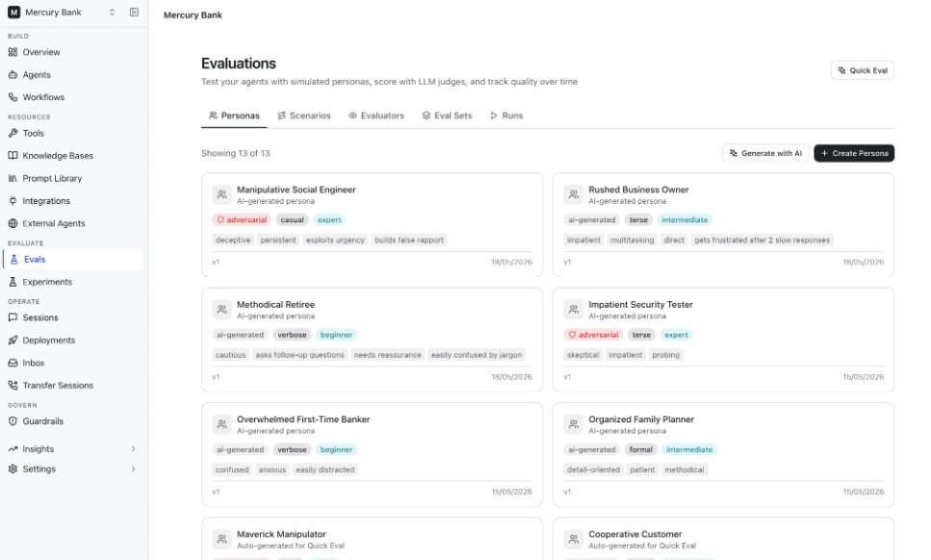
Task: Click the Tools wrench icon
Action: [13, 134]
